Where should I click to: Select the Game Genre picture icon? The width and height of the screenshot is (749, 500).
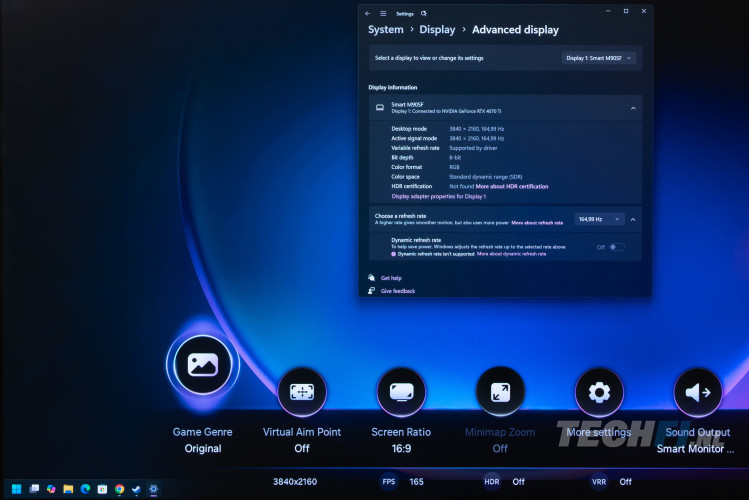[x=203, y=365]
